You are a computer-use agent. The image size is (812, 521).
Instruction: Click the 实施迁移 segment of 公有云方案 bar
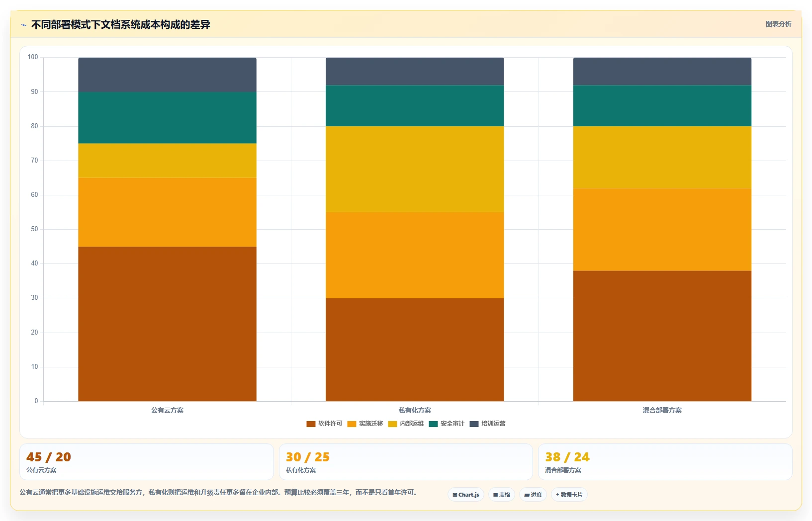pyautogui.click(x=167, y=212)
